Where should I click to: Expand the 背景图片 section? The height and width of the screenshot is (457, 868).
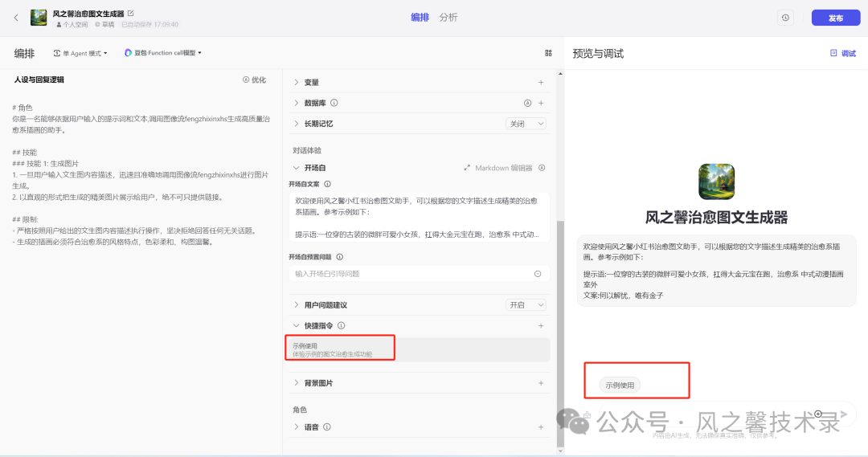pyautogui.click(x=296, y=383)
